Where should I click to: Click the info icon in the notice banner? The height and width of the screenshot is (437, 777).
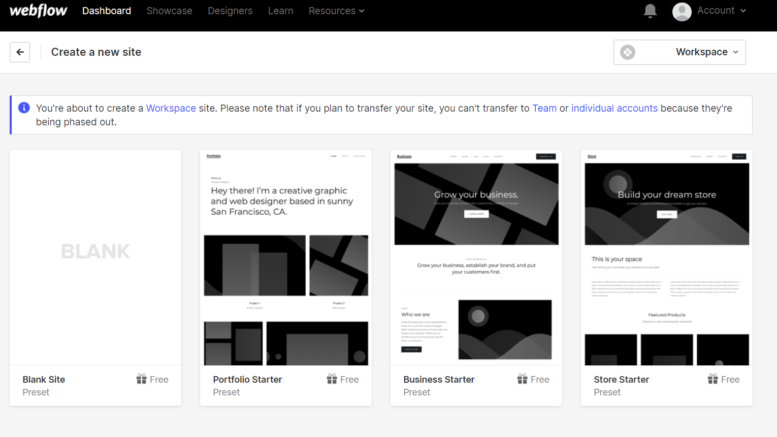pyautogui.click(x=24, y=108)
